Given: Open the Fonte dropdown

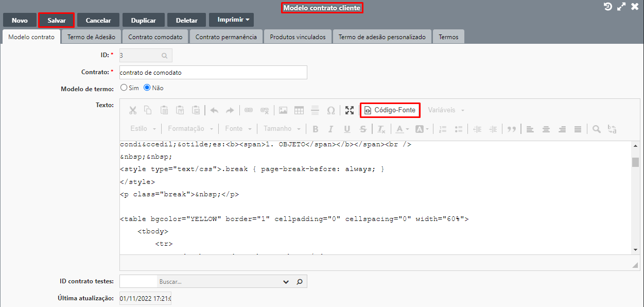Looking at the screenshot, I should tap(238, 129).
